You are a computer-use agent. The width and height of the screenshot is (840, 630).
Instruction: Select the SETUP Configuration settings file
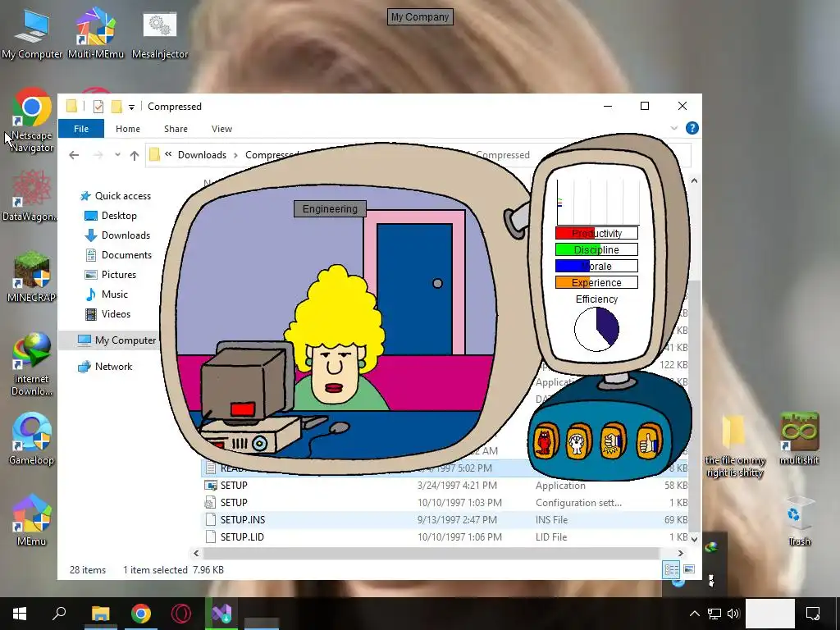click(445, 503)
